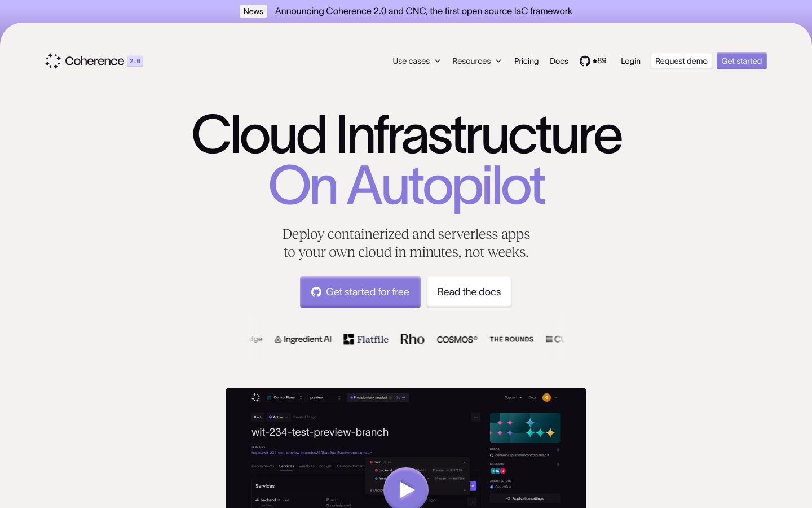Click the Coherence wordmark in header
The height and width of the screenshot is (508, 812).
coord(94,61)
